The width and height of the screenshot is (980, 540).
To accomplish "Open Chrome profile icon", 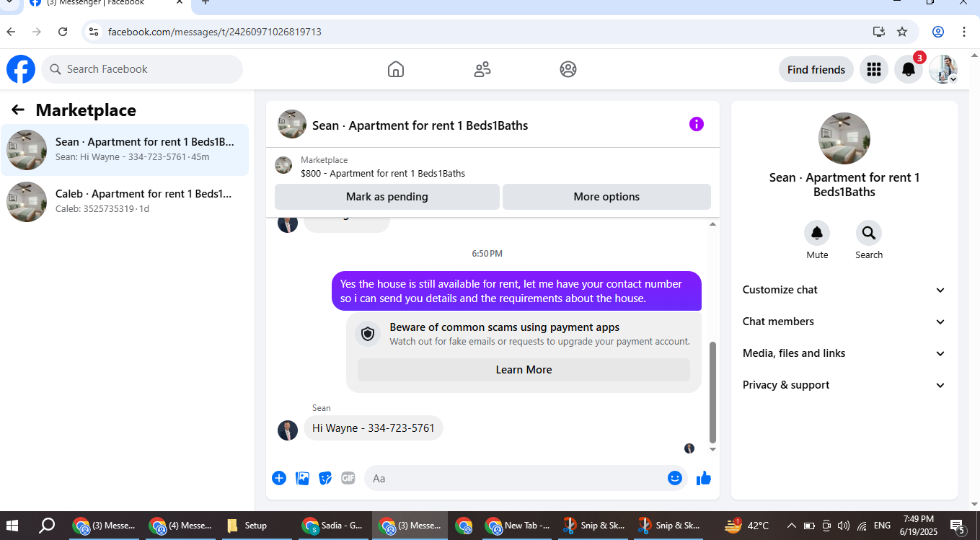I will [x=938, y=32].
